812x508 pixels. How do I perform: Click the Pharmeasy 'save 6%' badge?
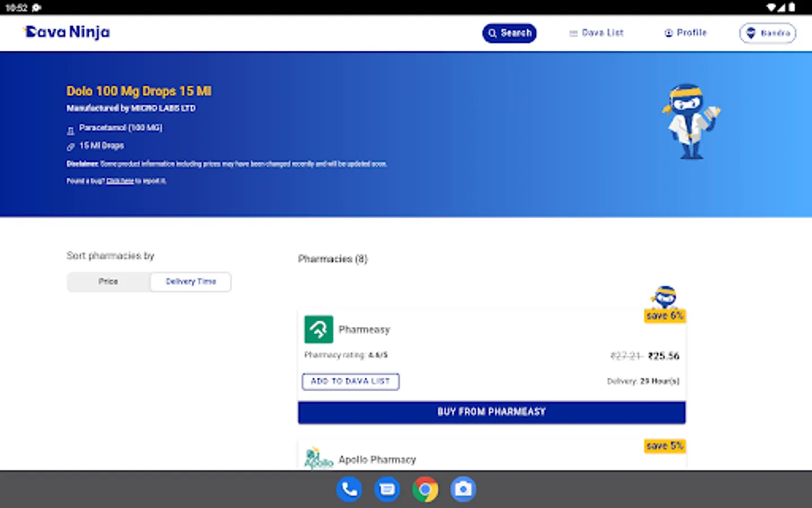pos(665,316)
